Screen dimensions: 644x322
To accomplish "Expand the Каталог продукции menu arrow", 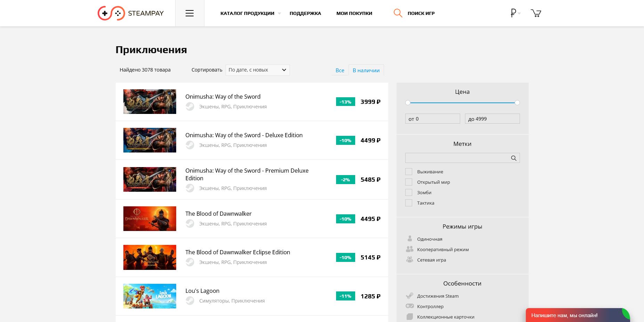I will 279,14.
